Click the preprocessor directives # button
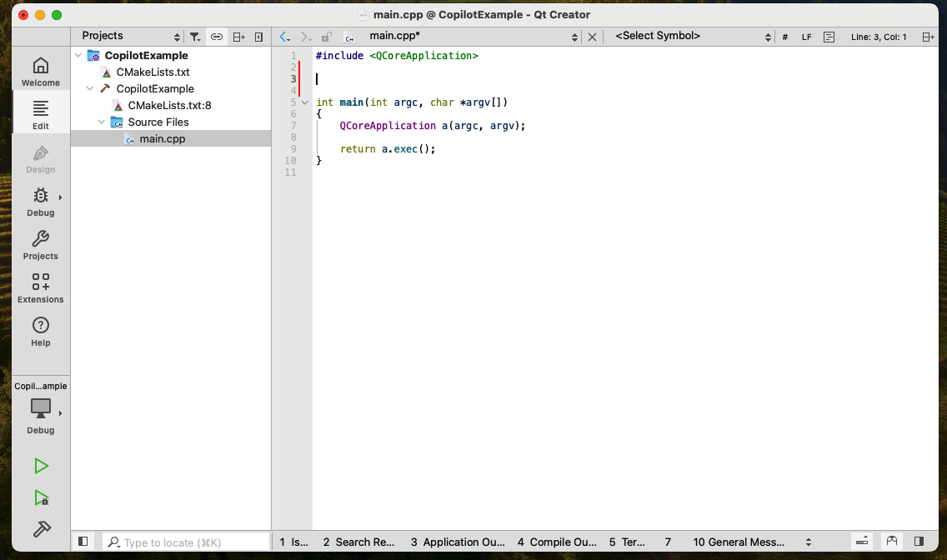This screenshot has height=560, width=947. tap(784, 37)
